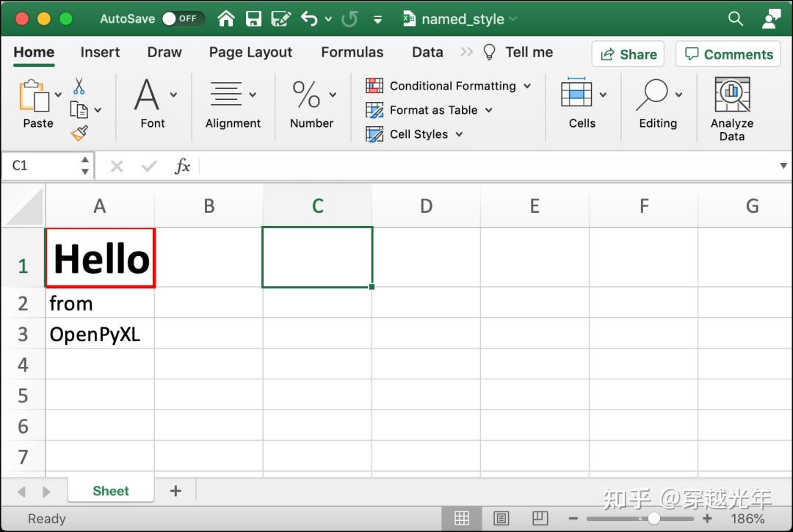Screen dimensions: 793x532
Task: Open the Insert Function (fx) control
Action: (x=182, y=166)
